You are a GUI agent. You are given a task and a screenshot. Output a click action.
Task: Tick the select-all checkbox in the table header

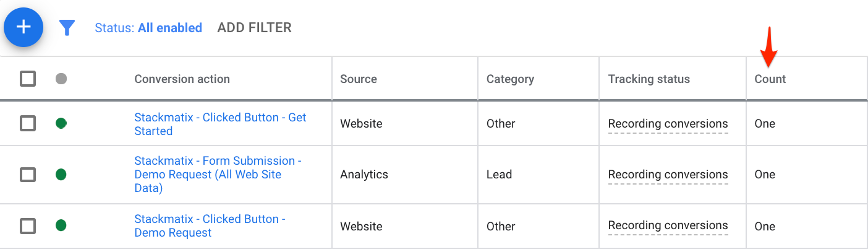28,79
